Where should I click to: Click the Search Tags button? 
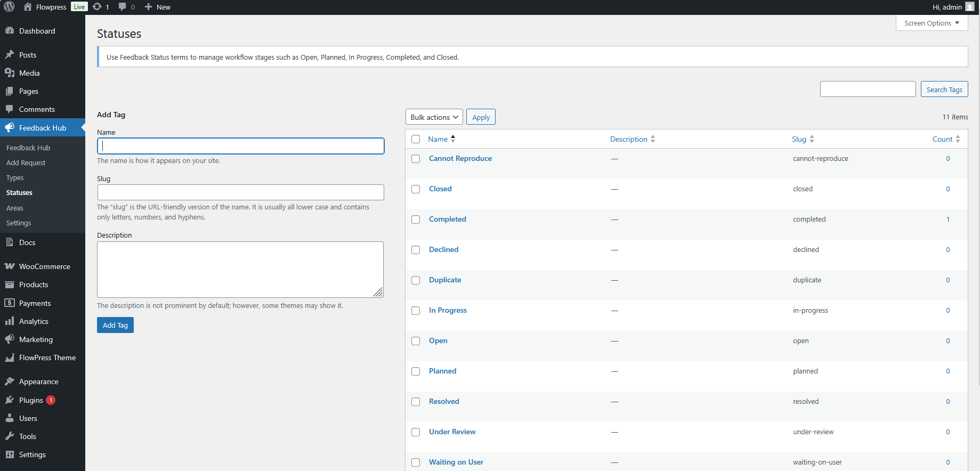[944, 90]
